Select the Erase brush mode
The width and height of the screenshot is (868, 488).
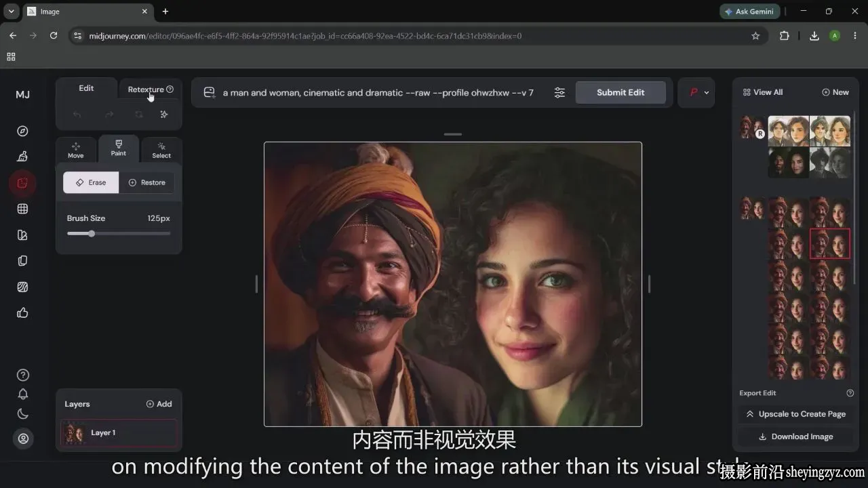coord(91,182)
